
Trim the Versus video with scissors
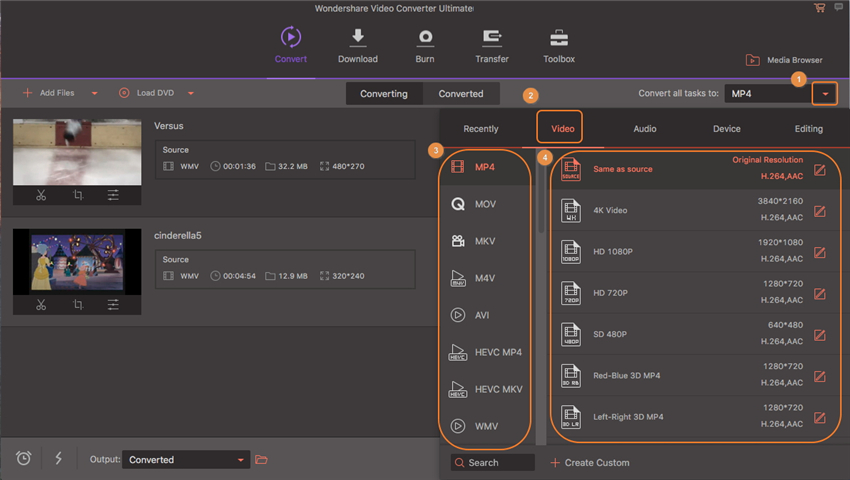coord(41,195)
